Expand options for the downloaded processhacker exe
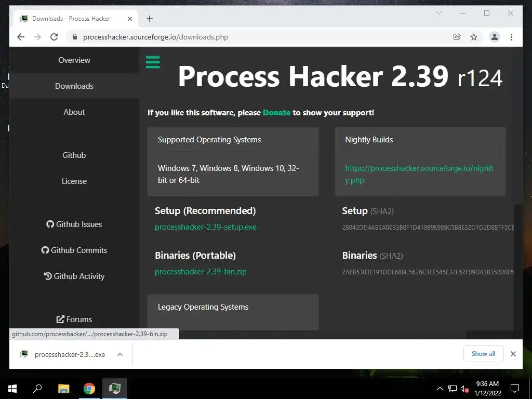The width and height of the screenshot is (532, 399). click(120, 354)
